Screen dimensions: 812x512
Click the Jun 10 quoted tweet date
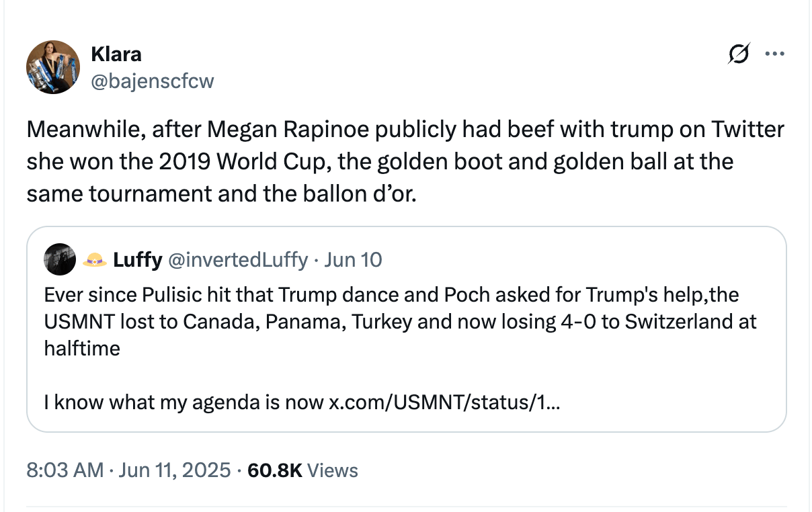[x=353, y=260]
